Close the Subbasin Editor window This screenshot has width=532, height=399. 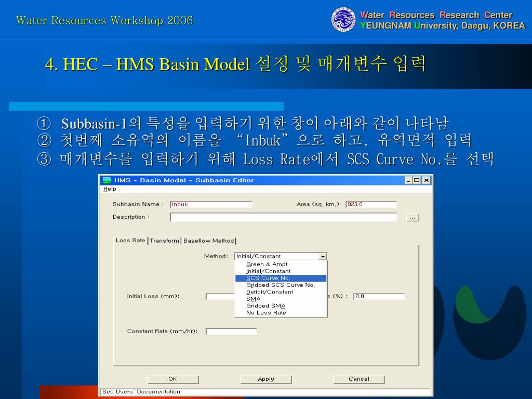point(427,180)
